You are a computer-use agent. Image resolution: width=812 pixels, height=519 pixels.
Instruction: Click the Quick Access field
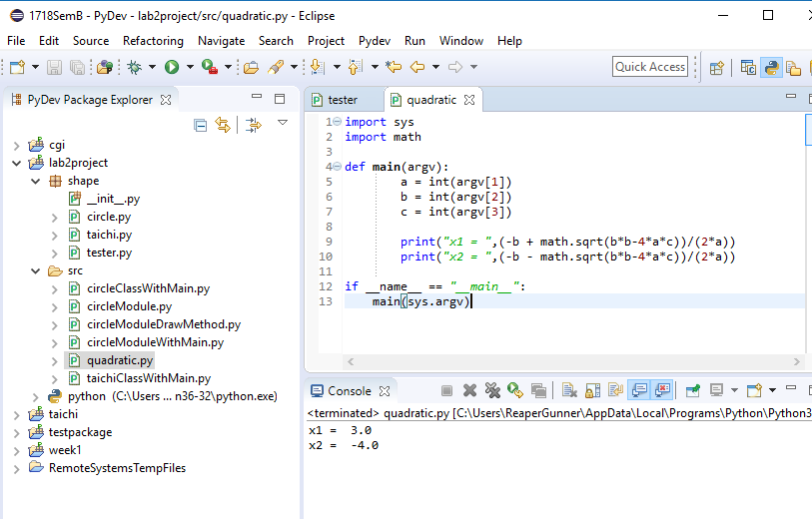(x=650, y=67)
